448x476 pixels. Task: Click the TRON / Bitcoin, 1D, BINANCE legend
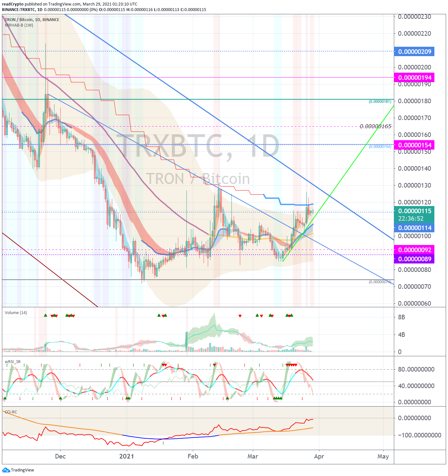tap(32, 19)
